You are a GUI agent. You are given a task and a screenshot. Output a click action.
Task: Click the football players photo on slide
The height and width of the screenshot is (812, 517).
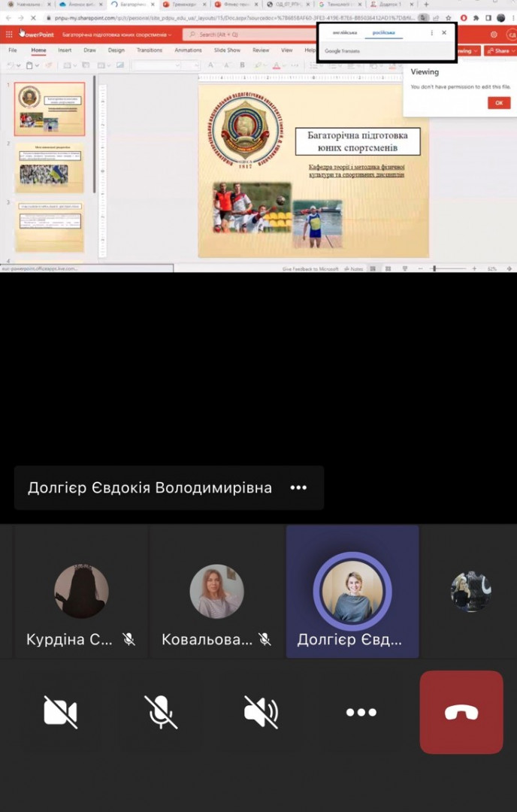pos(252,208)
